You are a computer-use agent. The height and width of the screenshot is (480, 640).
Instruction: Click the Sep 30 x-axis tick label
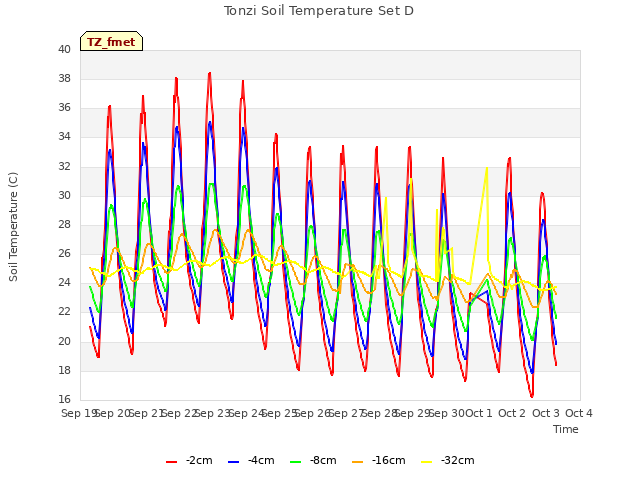coord(447,413)
